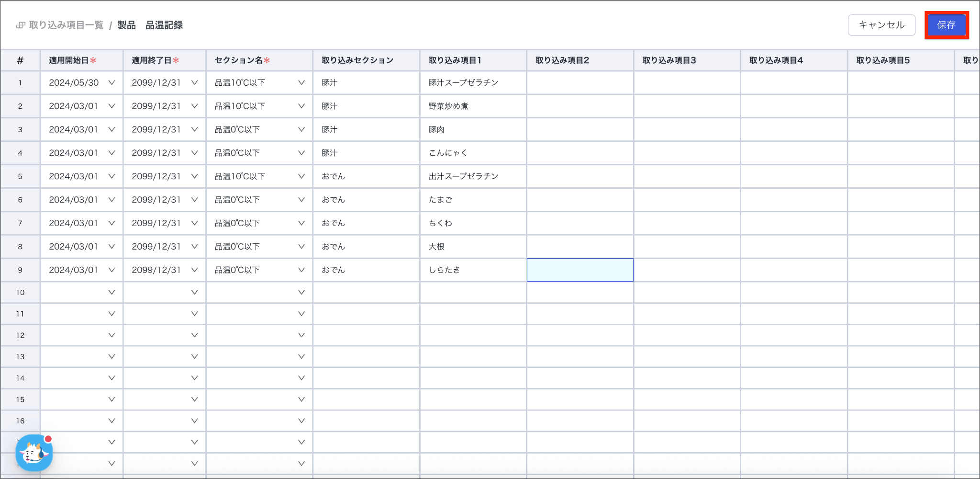Select row number 13 header
Screen dimensions: 980x479
tap(20, 357)
